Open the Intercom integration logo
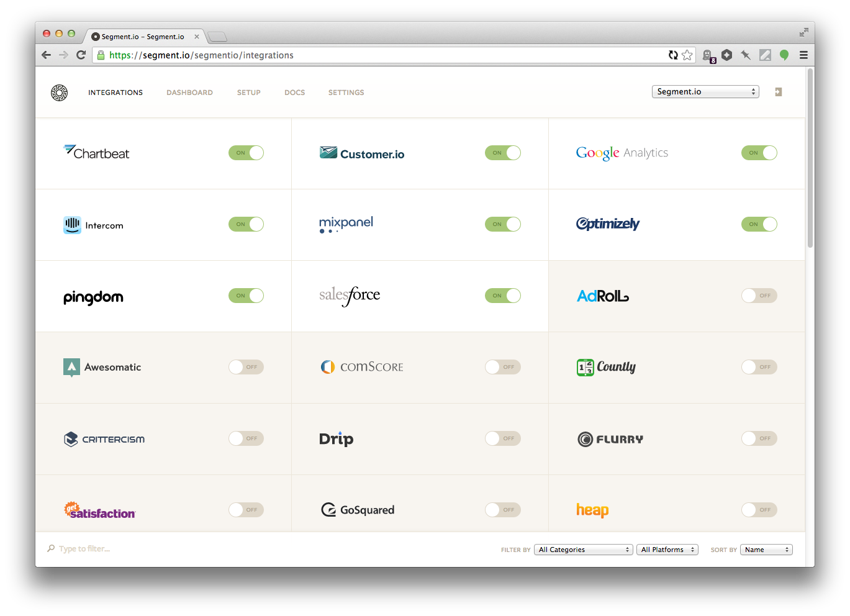Image resolution: width=850 pixels, height=616 pixels. [93, 225]
